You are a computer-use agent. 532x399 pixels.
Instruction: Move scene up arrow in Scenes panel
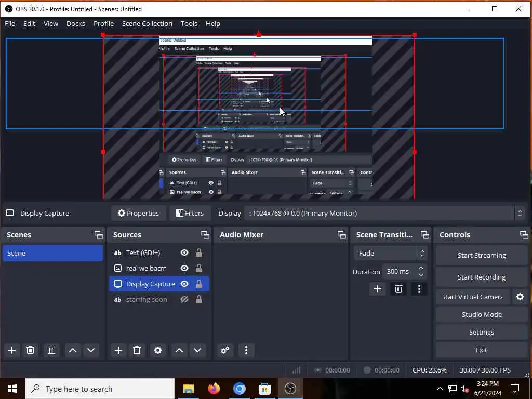(x=73, y=350)
